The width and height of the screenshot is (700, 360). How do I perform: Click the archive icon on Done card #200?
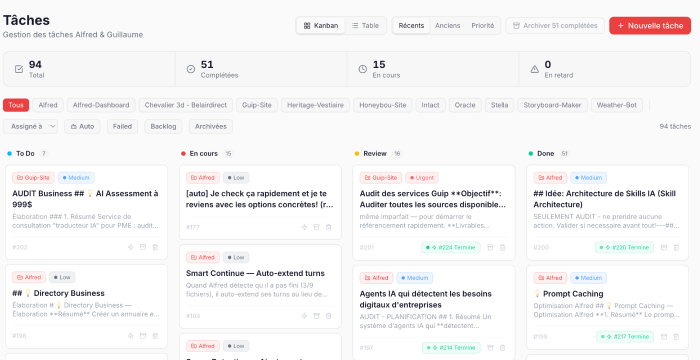[664, 247]
